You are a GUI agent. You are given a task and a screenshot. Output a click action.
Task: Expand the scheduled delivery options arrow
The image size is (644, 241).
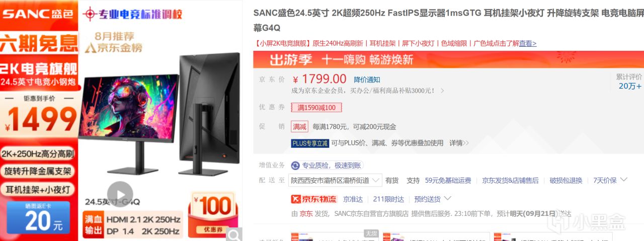447,198
